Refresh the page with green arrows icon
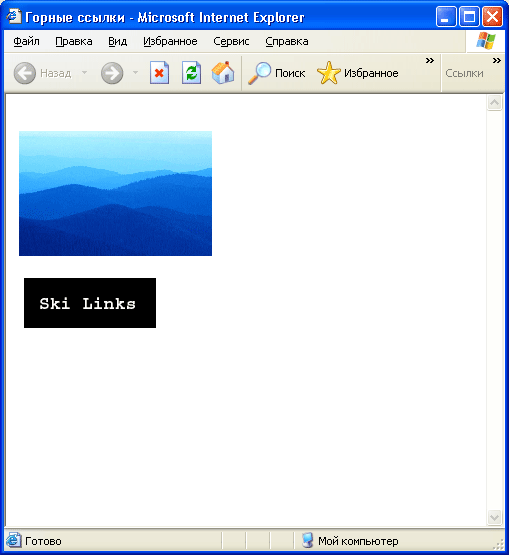The image size is (509, 555). pyautogui.click(x=191, y=73)
